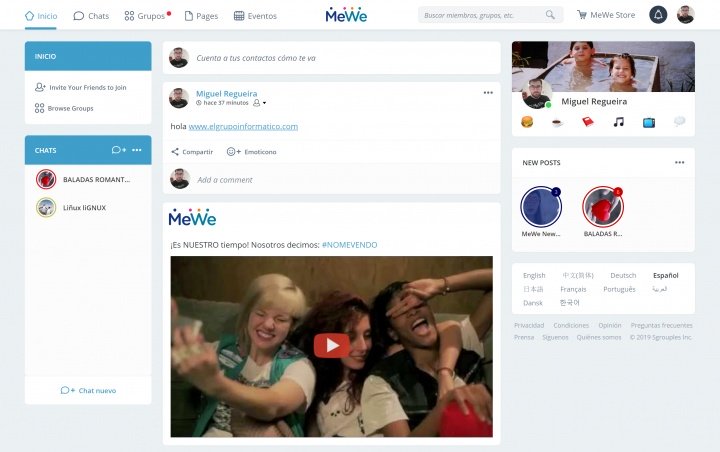Start new chat from CHATS header icon
This screenshot has width=720, height=452.
click(x=118, y=150)
